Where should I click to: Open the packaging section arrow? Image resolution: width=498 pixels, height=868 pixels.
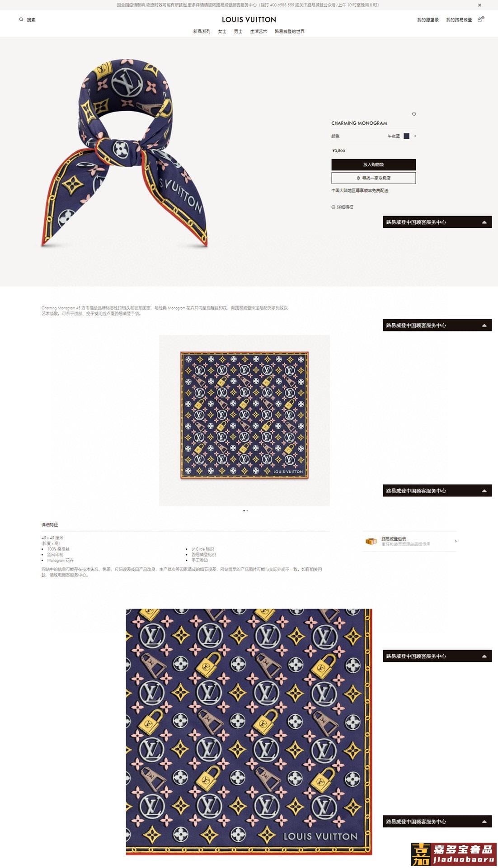point(456,541)
